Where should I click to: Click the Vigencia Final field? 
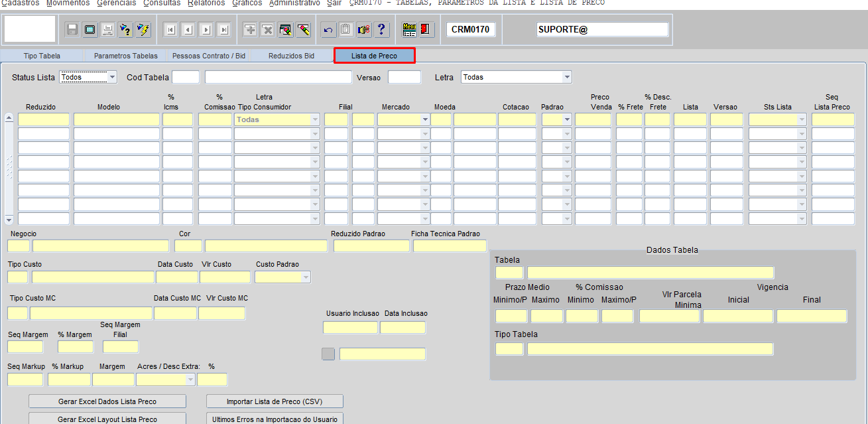click(812, 316)
